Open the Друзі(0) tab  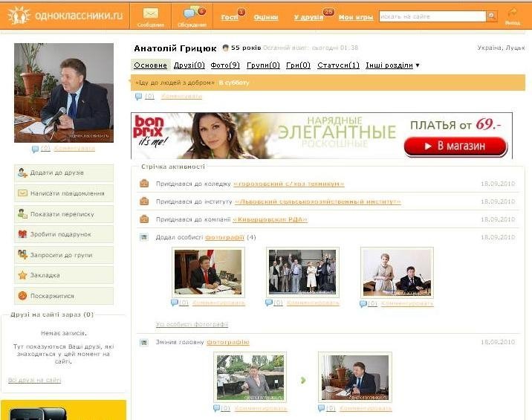click(x=189, y=65)
